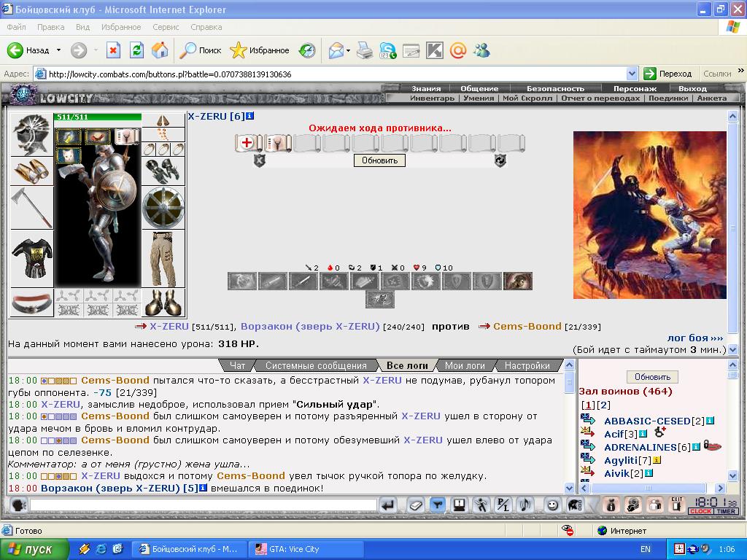Click the IE Stop red X icon

click(113, 50)
